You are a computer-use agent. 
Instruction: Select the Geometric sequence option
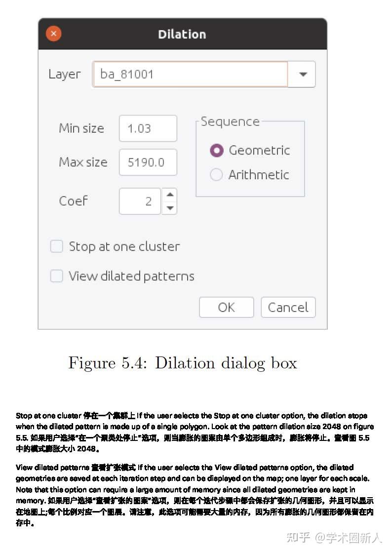(216, 151)
